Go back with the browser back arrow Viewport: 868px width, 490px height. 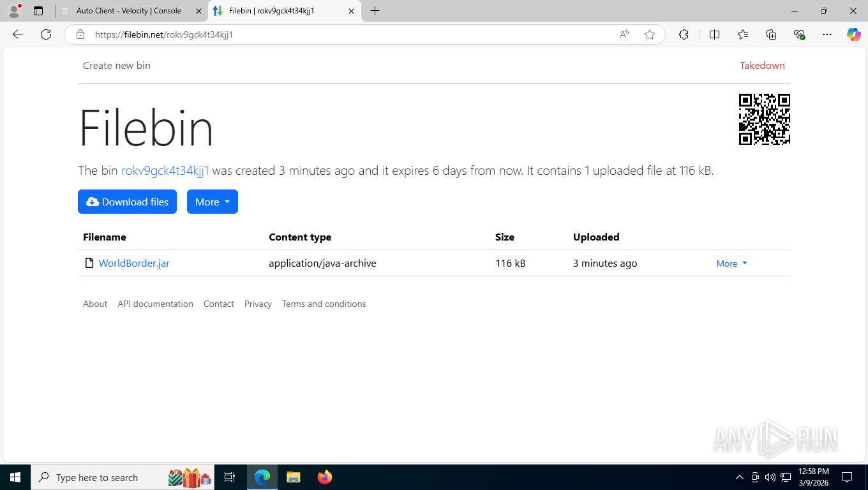tap(18, 34)
